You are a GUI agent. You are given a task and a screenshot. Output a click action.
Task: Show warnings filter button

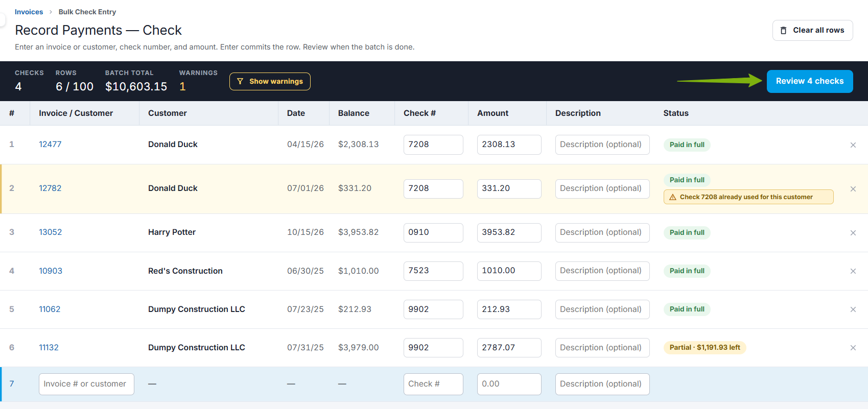[x=270, y=81]
